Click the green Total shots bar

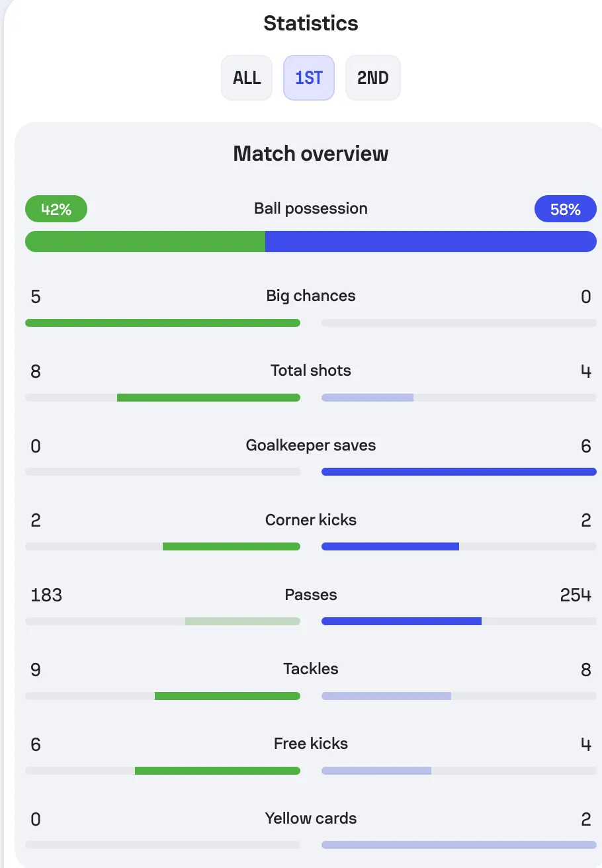[x=208, y=398]
